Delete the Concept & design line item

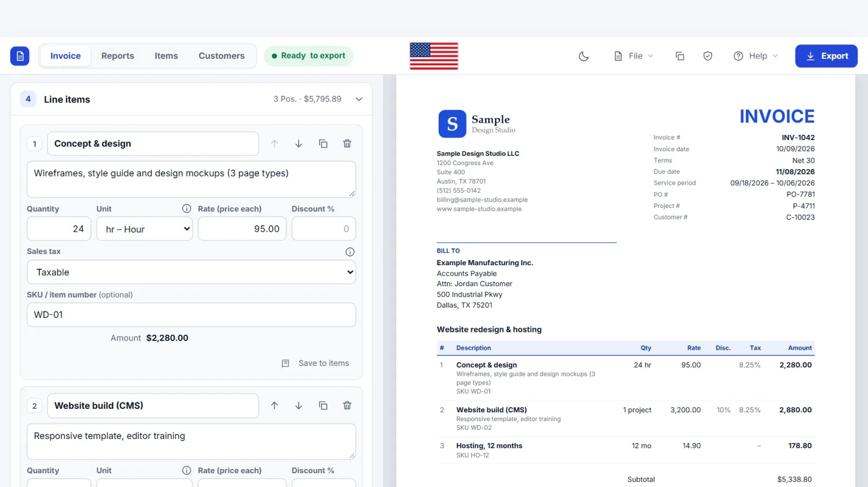click(x=347, y=144)
